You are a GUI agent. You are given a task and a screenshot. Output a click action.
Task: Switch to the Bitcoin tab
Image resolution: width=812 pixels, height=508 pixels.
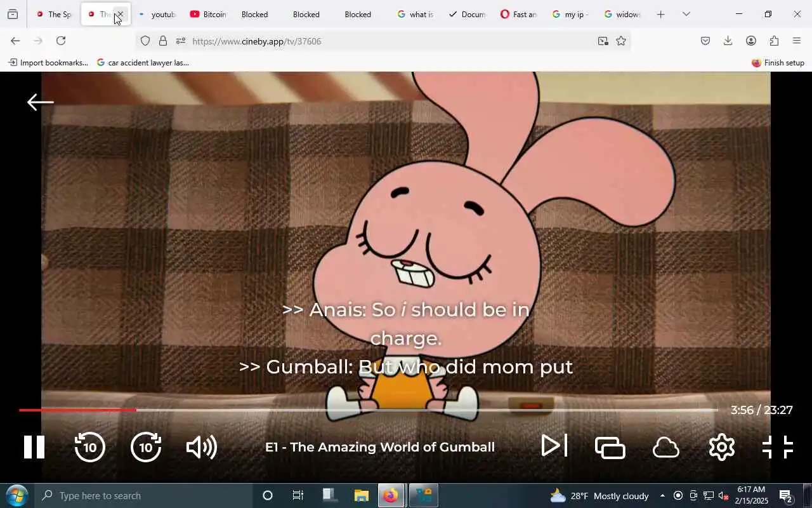coord(208,14)
